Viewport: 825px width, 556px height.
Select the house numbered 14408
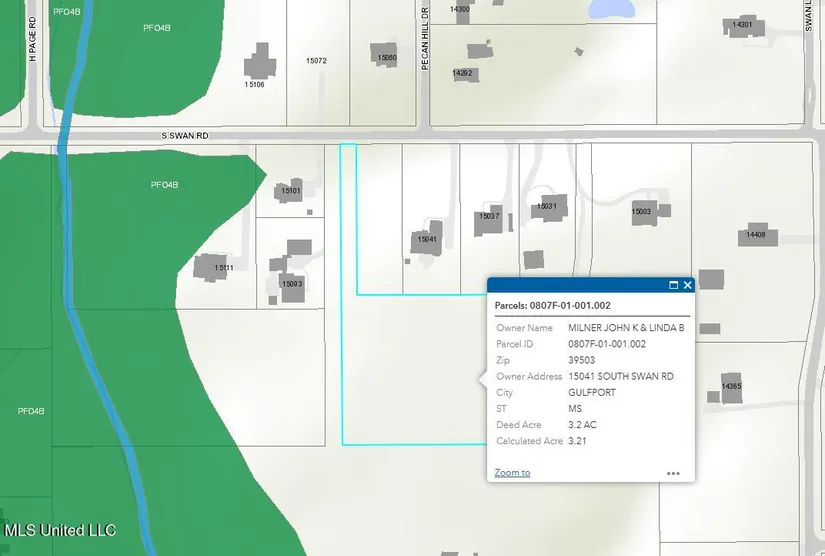[x=756, y=235]
